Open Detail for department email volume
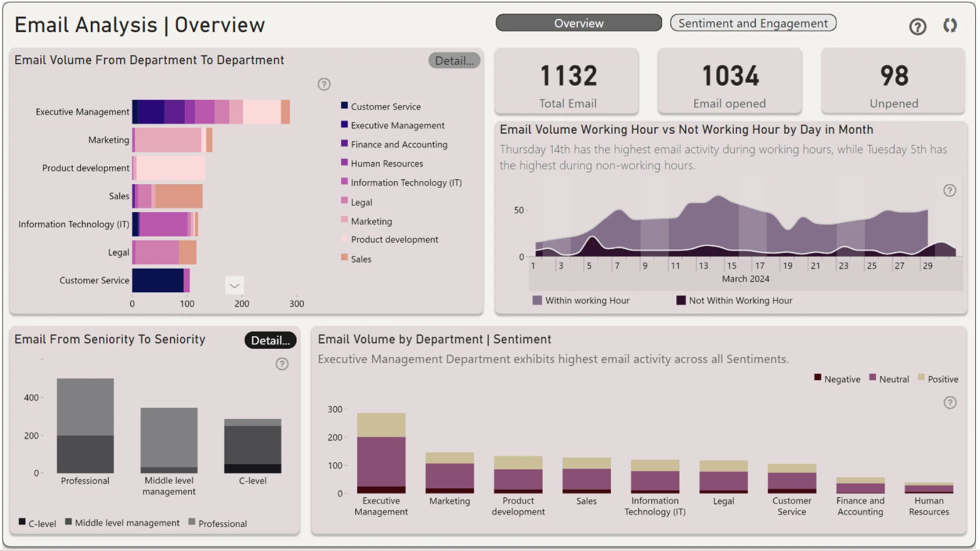 click(x=454, y=60)
